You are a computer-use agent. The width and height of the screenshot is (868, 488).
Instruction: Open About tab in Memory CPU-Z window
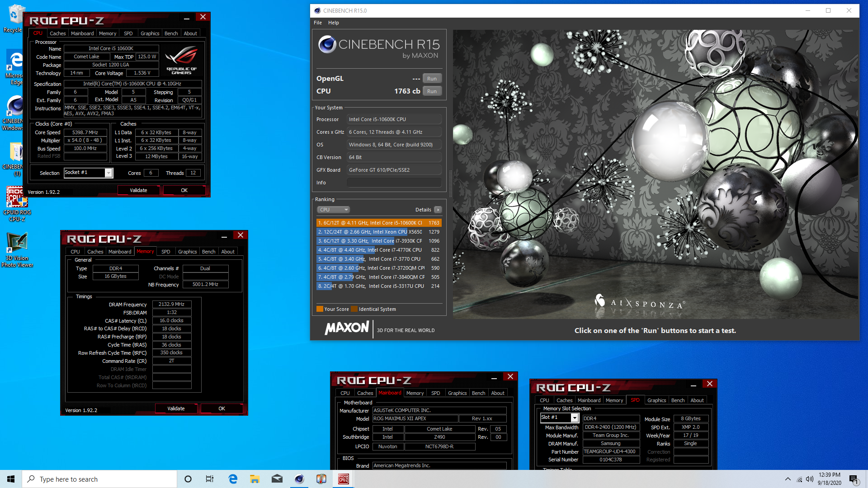228,252
